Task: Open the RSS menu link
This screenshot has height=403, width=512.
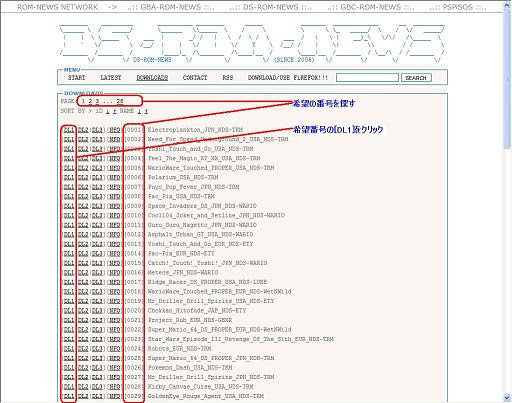Action: click(228, 78)
